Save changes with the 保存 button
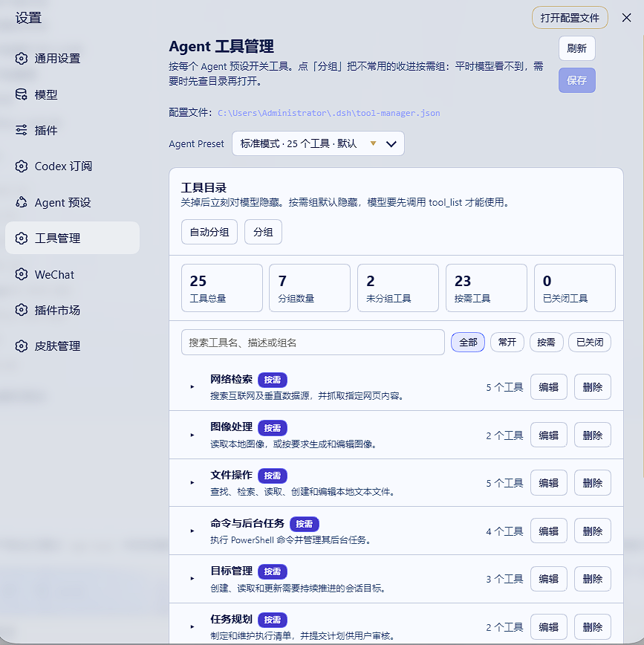The height and width of the screenshot is (645, 644). tap(576, 80)
